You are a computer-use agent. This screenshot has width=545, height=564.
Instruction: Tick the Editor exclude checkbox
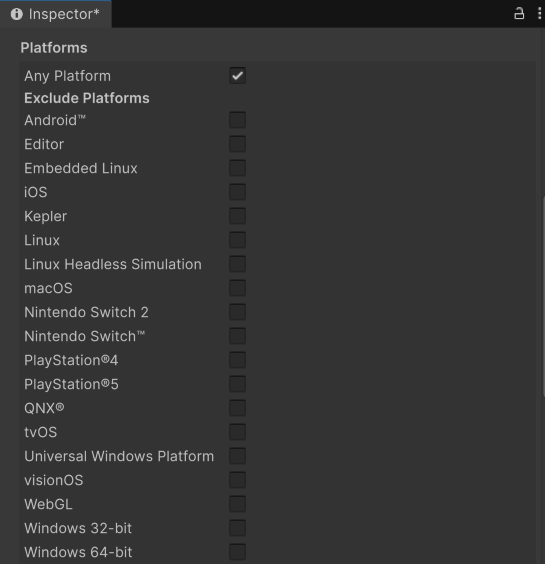point(237,144)
